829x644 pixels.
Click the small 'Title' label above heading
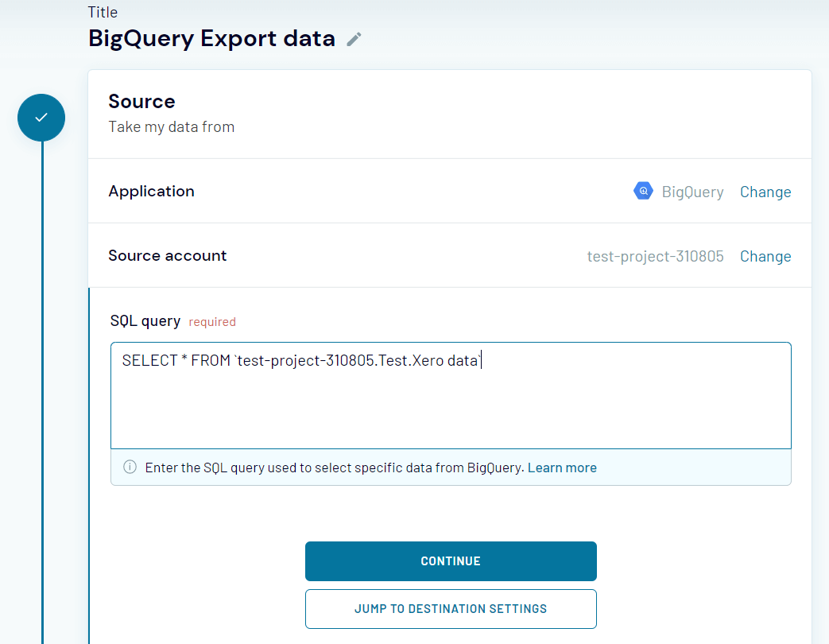(103, 12)
